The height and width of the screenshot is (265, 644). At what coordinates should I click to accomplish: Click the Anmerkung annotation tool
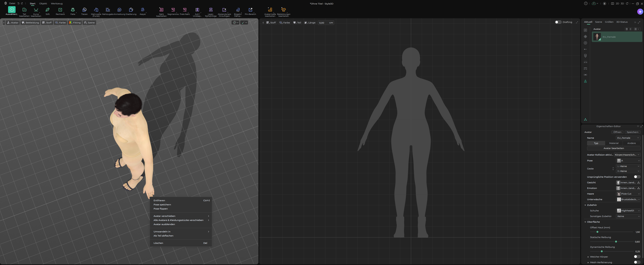pos(119,11)
